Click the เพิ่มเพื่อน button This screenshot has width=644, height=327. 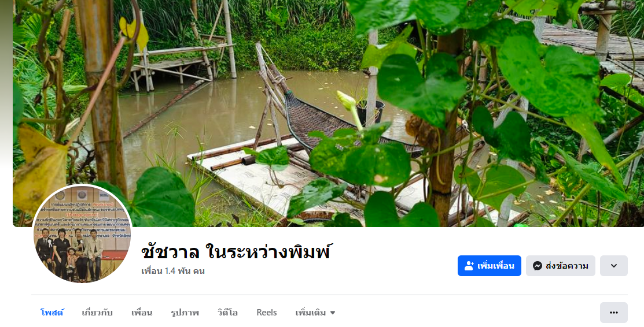[489, 266]
